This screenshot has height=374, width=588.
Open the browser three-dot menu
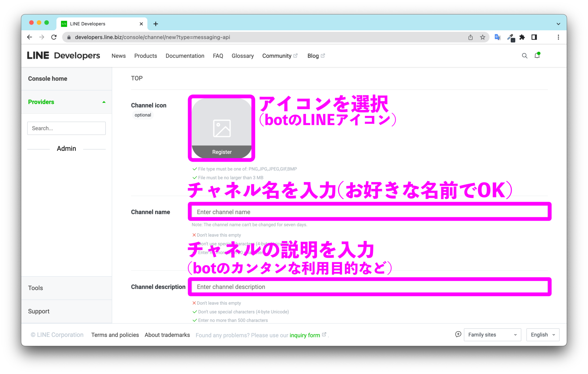point(558,37)
